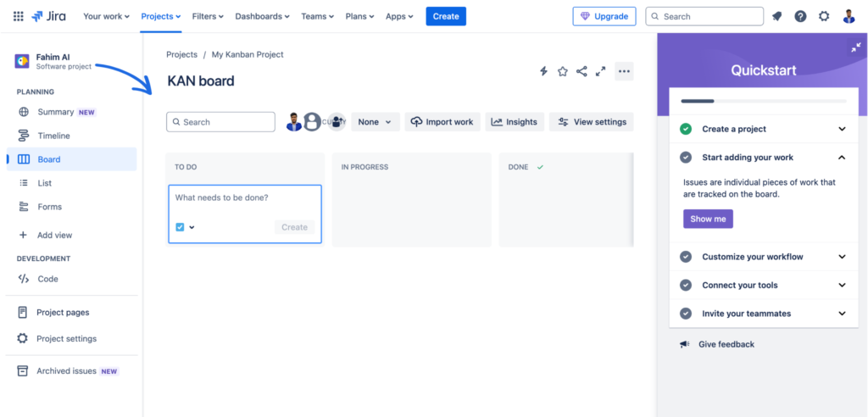Open Your work menu
The width and height of the screenshot is (868, 417).
pos(106,16)
